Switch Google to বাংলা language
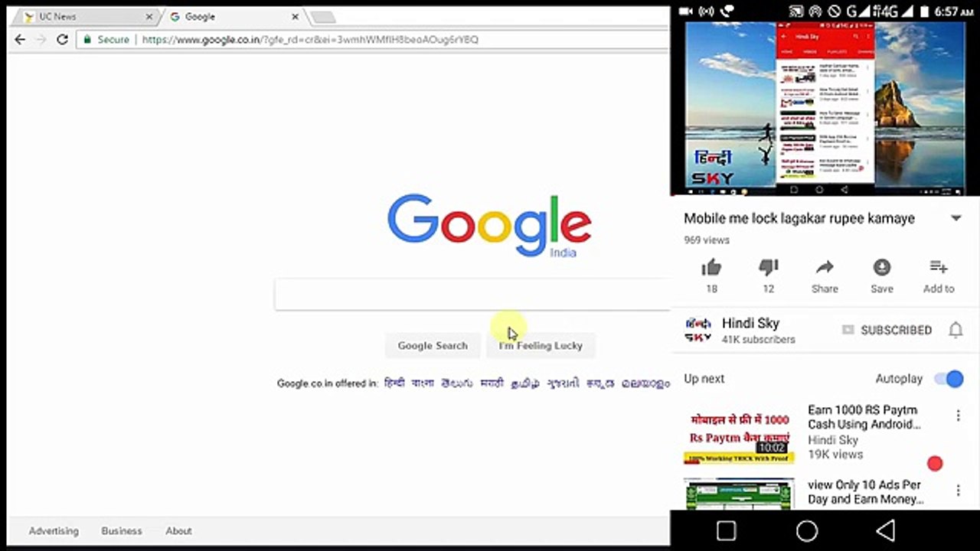The height and width of the screenshot is (551, 980). coord(422,383)
